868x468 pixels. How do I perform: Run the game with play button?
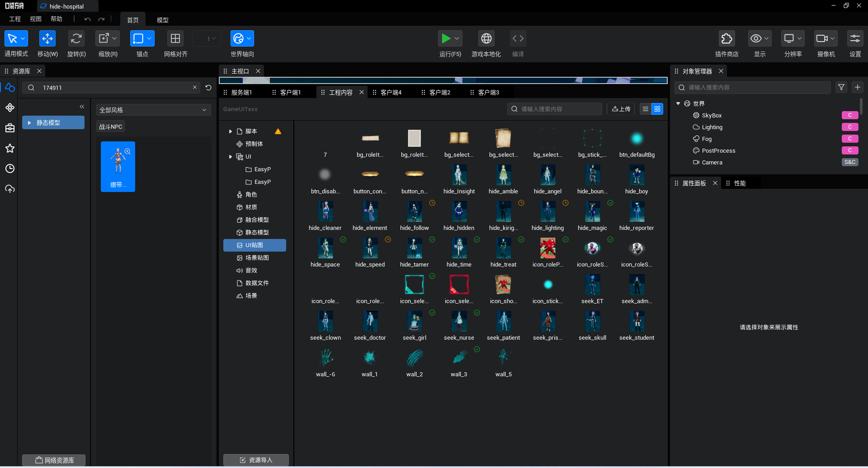[x=446, y=38]
